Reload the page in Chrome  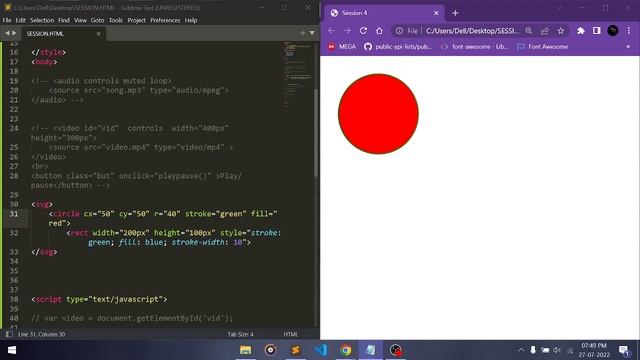click(363, 31)
